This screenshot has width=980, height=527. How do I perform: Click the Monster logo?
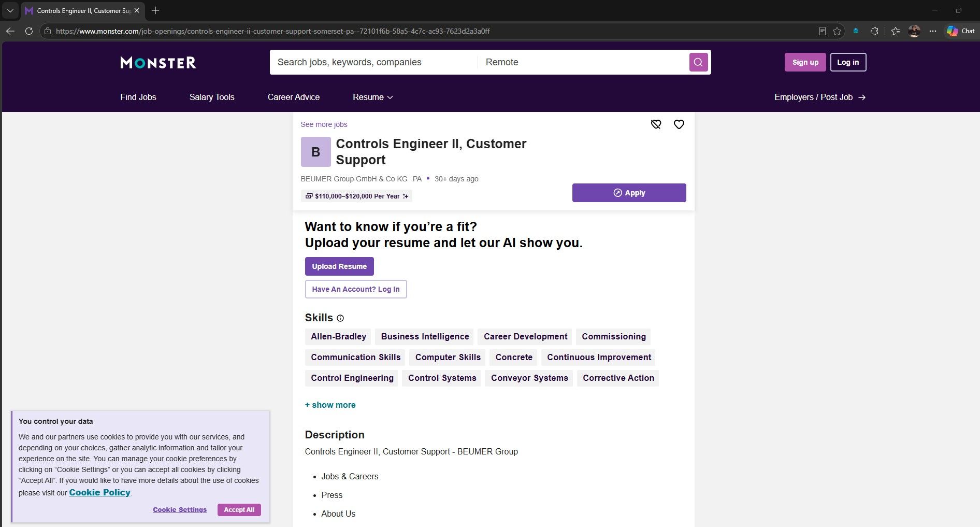point(158,63)
